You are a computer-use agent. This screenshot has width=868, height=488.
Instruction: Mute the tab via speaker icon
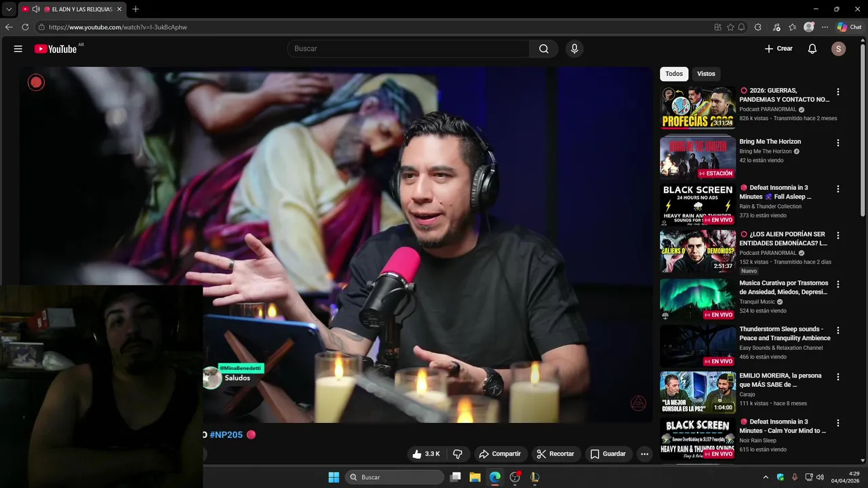(x=36, y=9)
